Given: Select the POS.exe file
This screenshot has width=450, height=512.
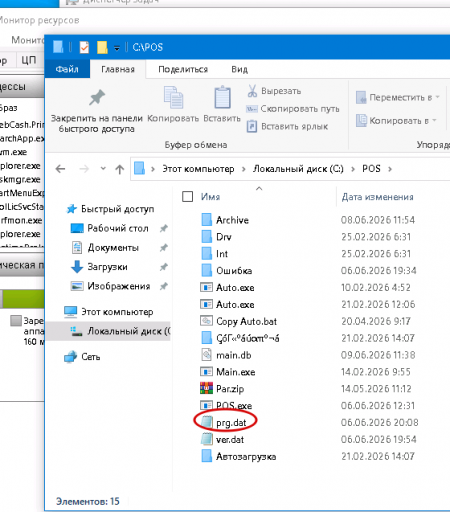Looking at the screenshot, I should coord(226,406).
